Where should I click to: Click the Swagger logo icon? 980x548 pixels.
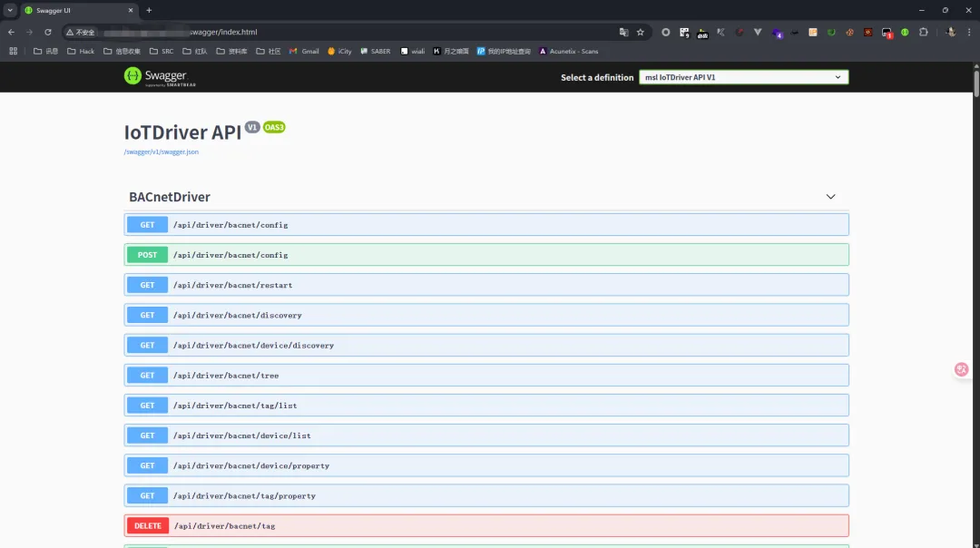[132, 76]
